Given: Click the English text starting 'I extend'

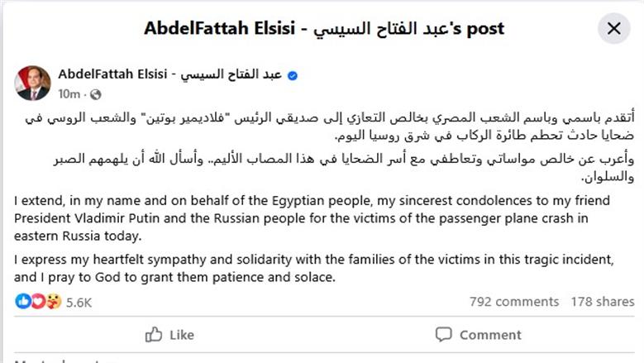Looking at the screenshot, I should (312, 218).
